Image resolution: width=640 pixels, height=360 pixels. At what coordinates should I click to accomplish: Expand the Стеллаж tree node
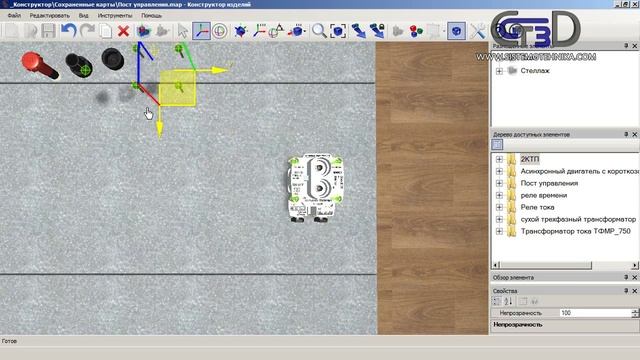pyautogui.click(x=499, y=71)
